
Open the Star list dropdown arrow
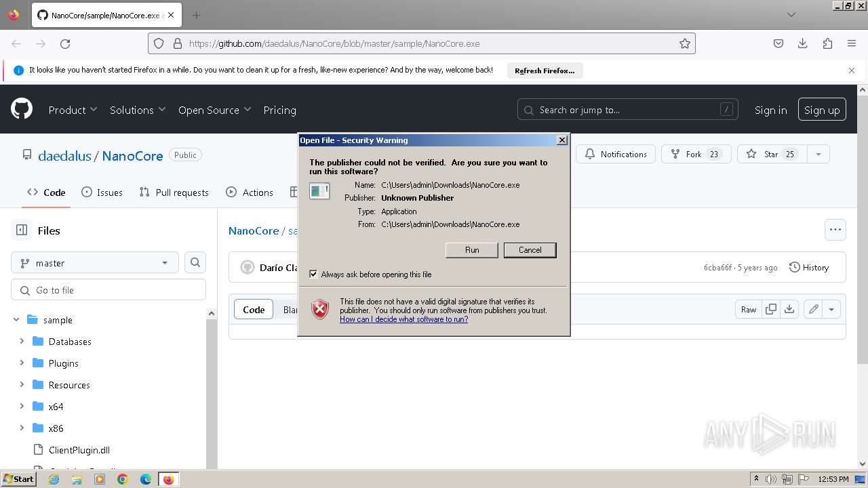coord(818,154)
